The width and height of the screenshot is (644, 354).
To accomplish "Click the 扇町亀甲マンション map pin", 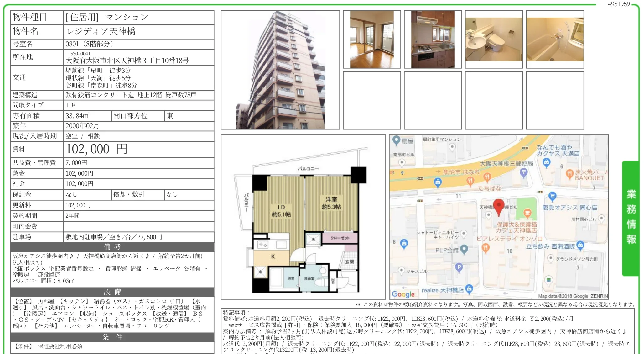I will tap(452, 147).
